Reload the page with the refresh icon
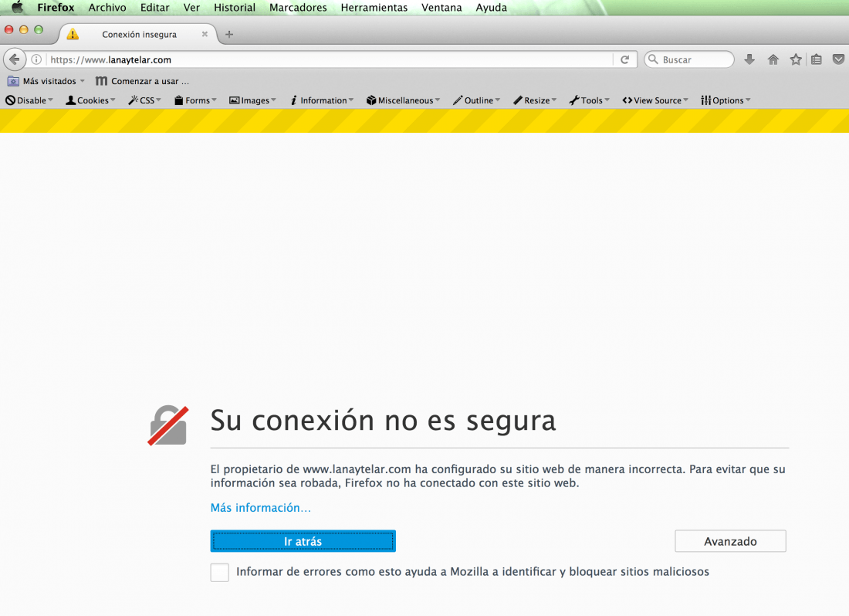 pos(625,59)
